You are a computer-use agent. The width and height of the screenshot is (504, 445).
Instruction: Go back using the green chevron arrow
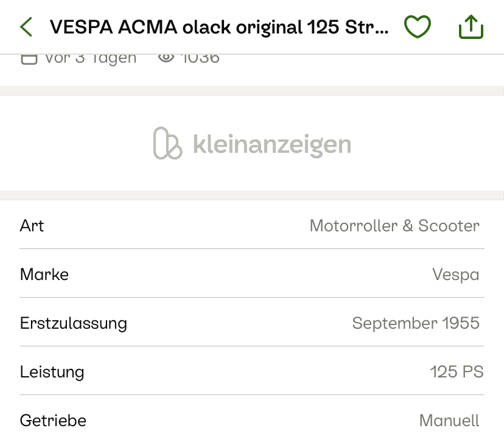26,27
